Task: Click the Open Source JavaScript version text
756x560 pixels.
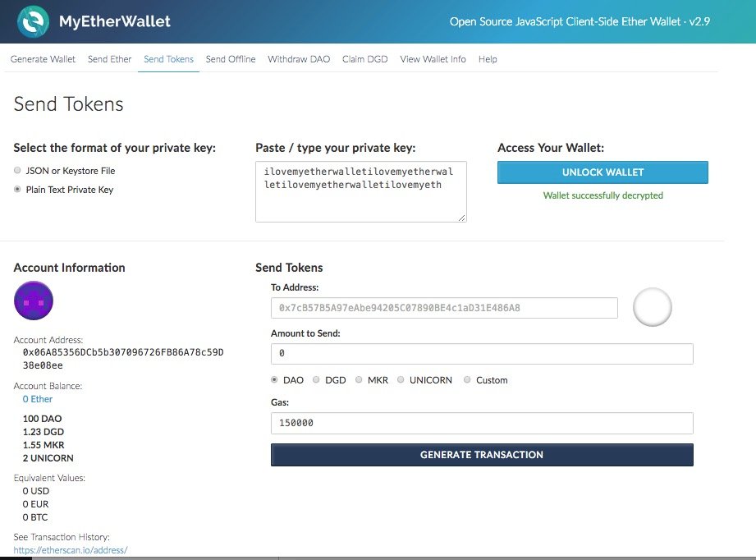Action: point(580,21)
